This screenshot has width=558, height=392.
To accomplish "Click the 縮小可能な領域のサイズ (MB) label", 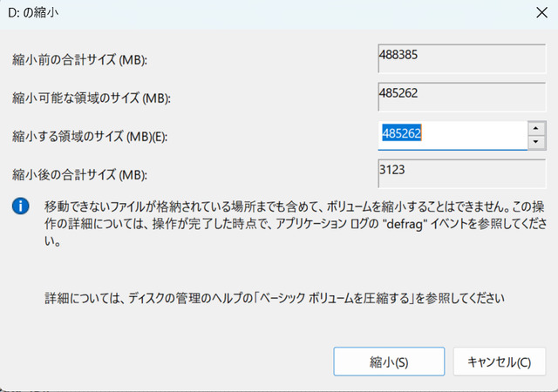I will click(92, 97).
